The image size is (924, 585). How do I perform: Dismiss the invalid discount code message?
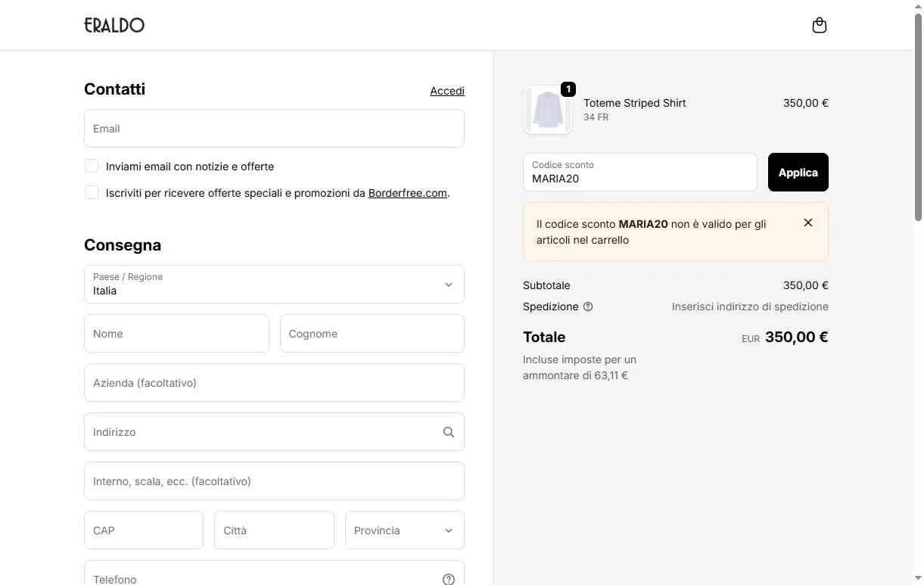pos(808,222)
